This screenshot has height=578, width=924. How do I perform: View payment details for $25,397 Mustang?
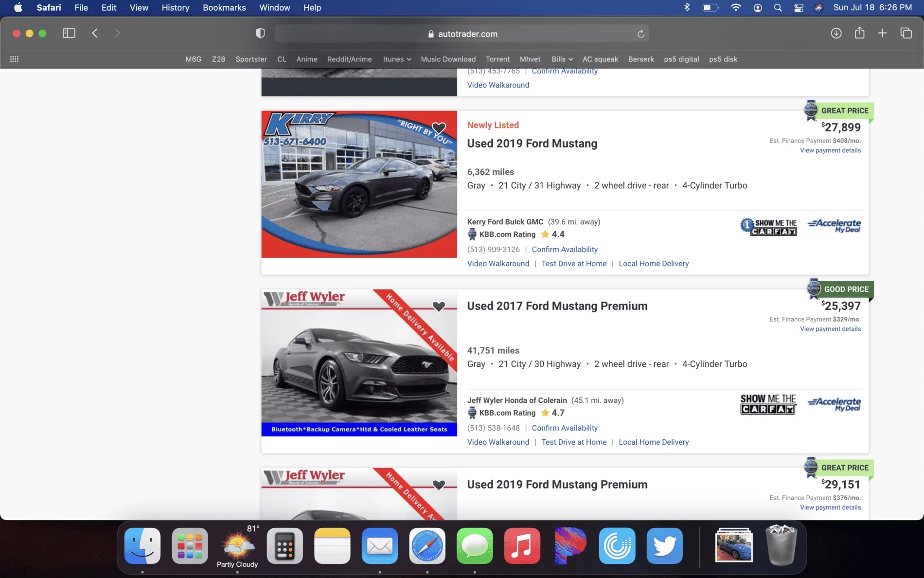pyautogui.click(x=830, y=329)
